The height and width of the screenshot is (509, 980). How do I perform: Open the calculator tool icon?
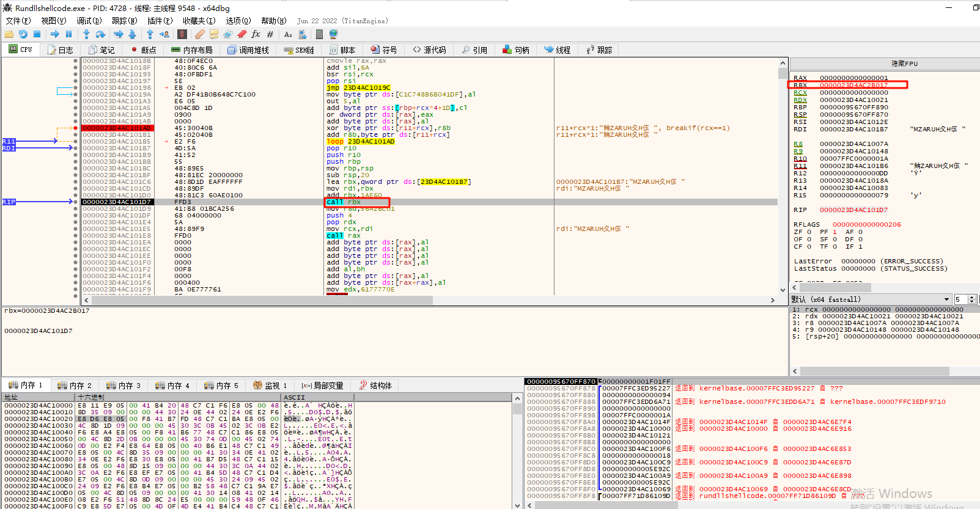[319, 34]
